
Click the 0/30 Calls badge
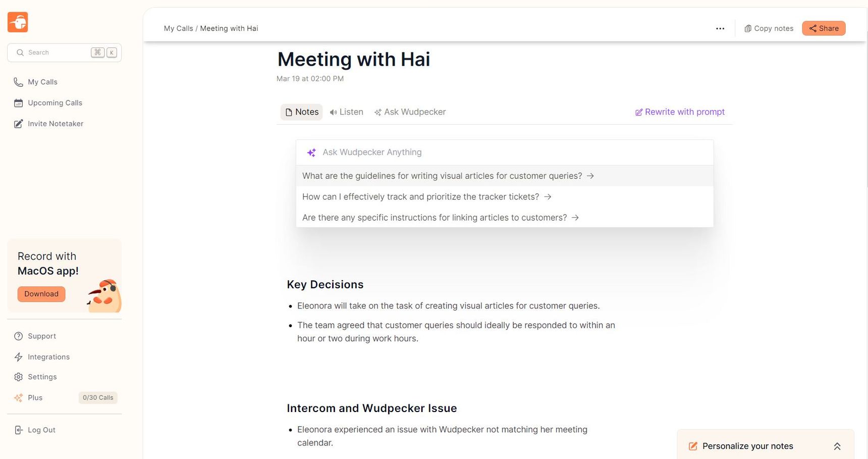click(x=98, y=398)
